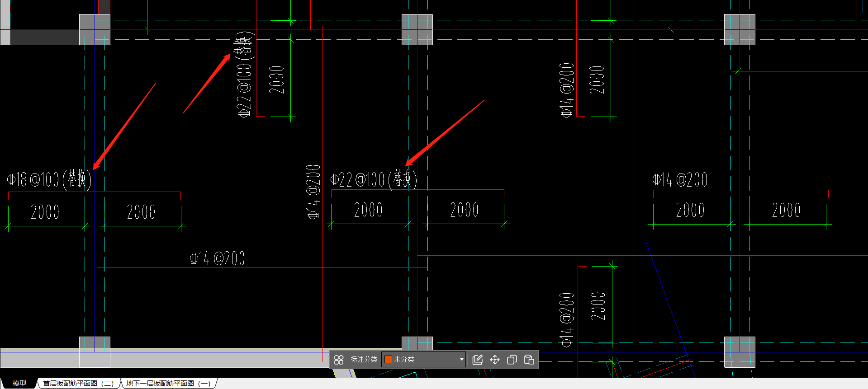The image size is (868, 389).
Task: Click the 标注分类 label in the toolbar
Action: click(x=364, y=360)
